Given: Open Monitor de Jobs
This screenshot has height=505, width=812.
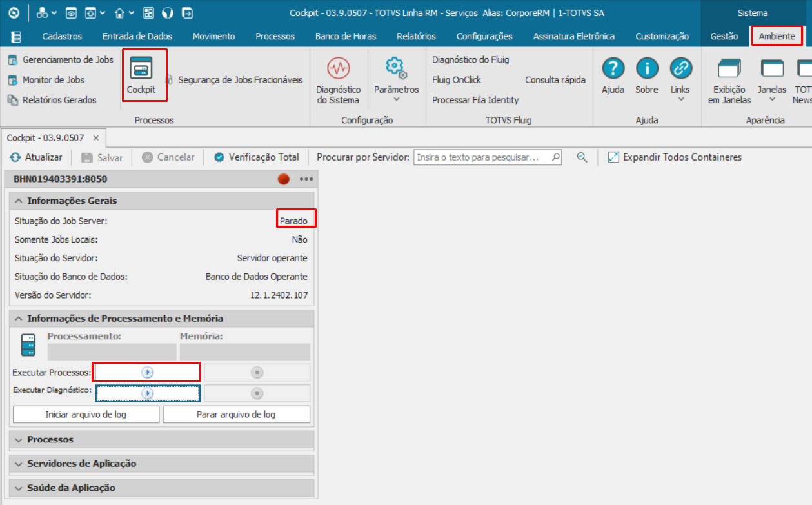Looking at the screenshot, I should 46,80.
